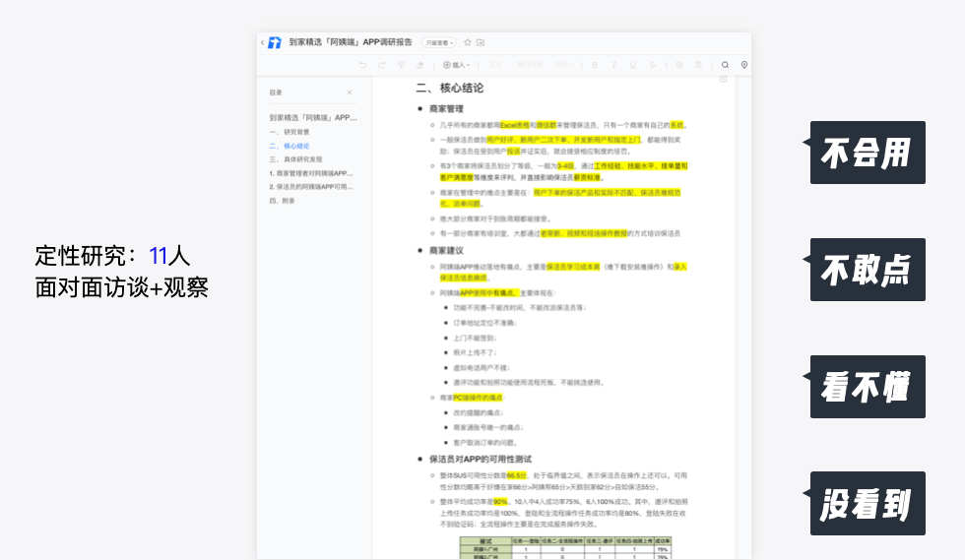
Task: Select the format painter tool
Action: pyautogui.click(x=401, y=65)
